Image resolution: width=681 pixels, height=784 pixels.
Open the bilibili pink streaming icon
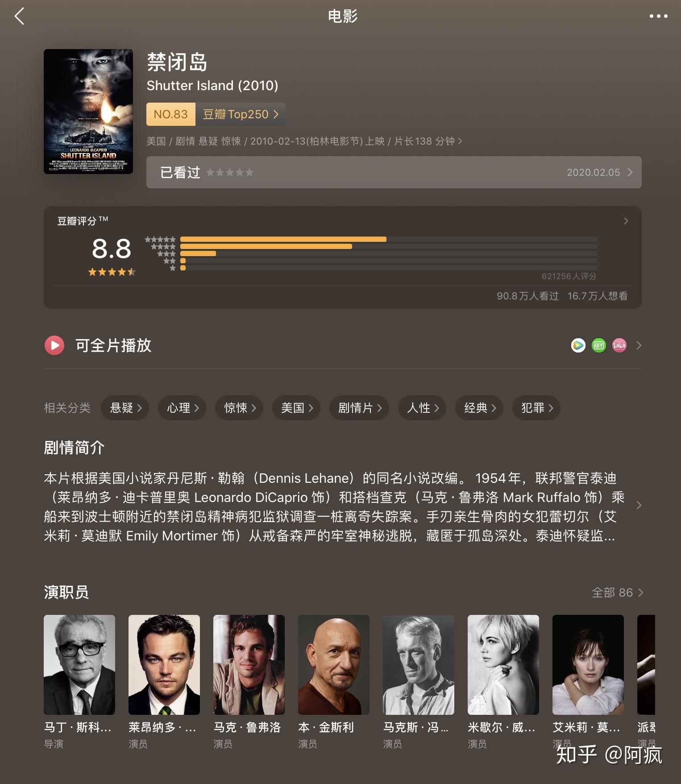pos(619,345)
